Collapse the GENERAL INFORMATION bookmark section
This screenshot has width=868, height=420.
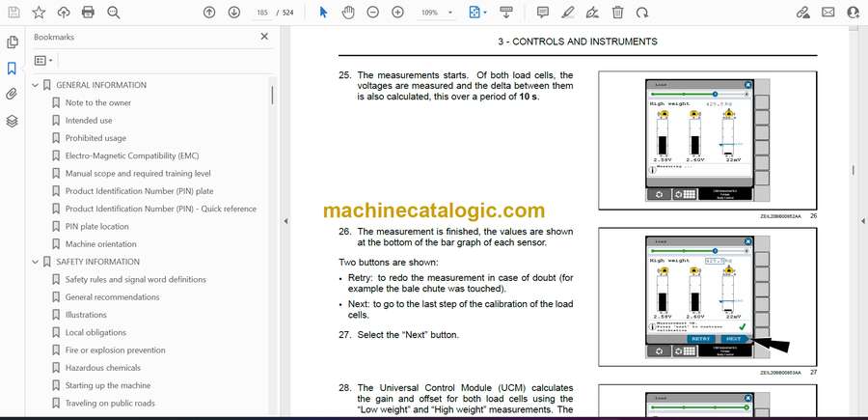[x=36, y=85]
